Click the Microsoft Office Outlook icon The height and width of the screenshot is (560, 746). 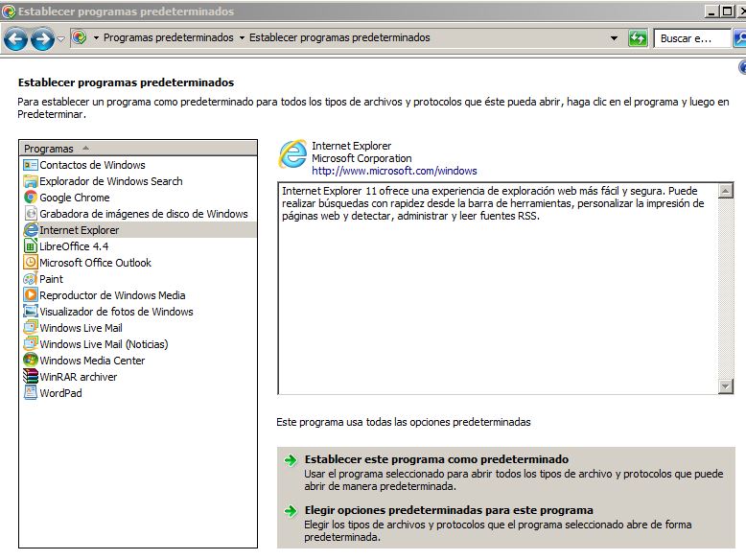click(31, 263)
